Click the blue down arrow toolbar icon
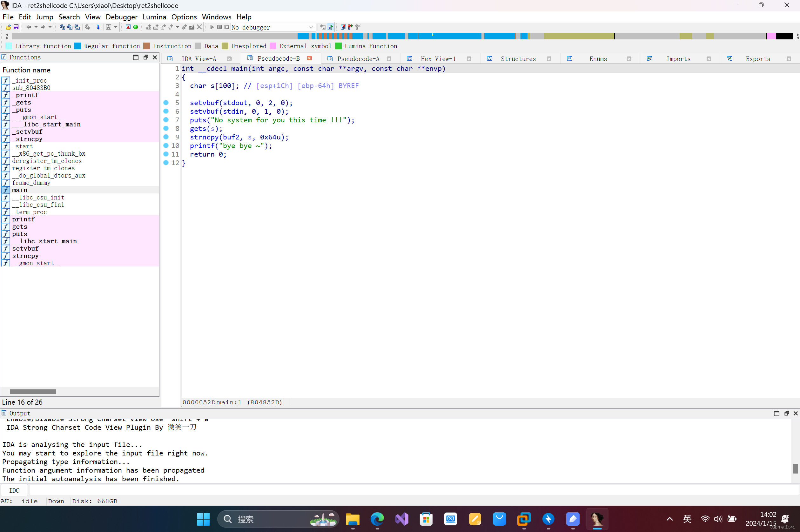This screenshot has width=800, height=532. [98, 27]
